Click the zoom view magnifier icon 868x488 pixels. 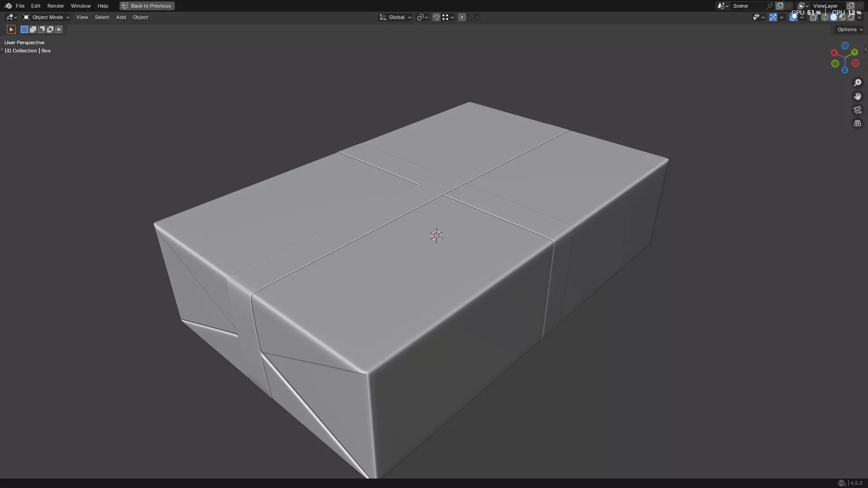click(858, 83)
